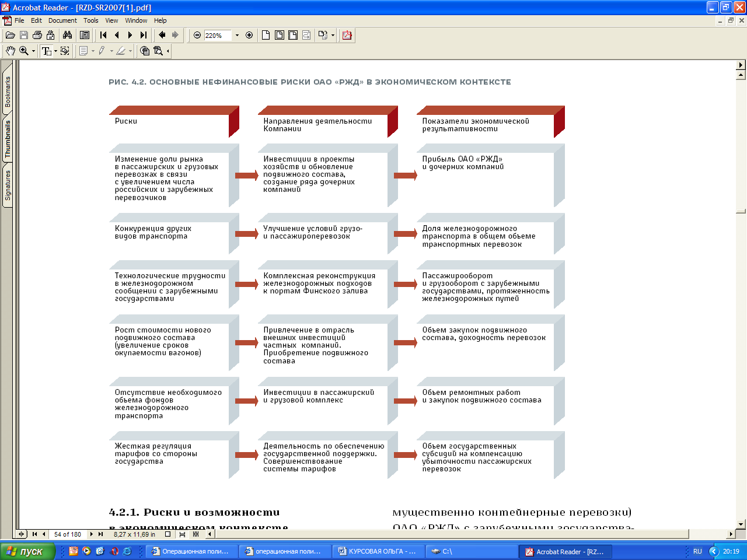Go to next page from toolbar
Viewport: 747px width, 560px height.
point(130,35)
